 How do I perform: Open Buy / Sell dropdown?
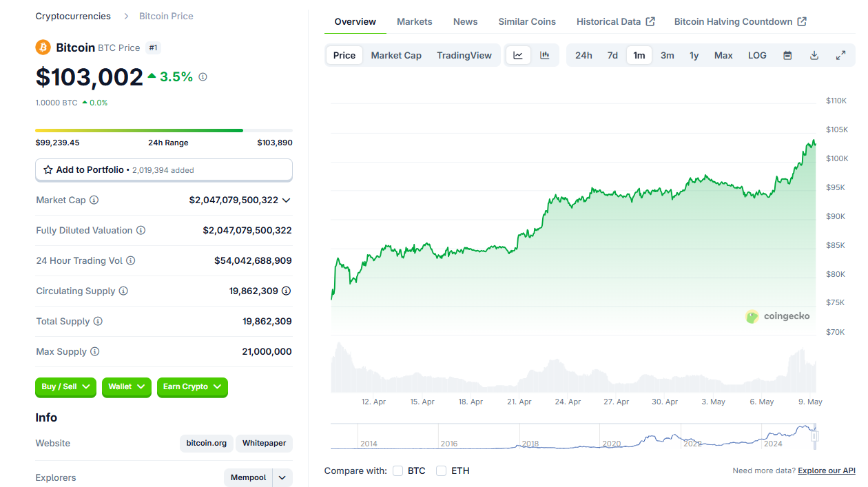[x=65, y=387]
